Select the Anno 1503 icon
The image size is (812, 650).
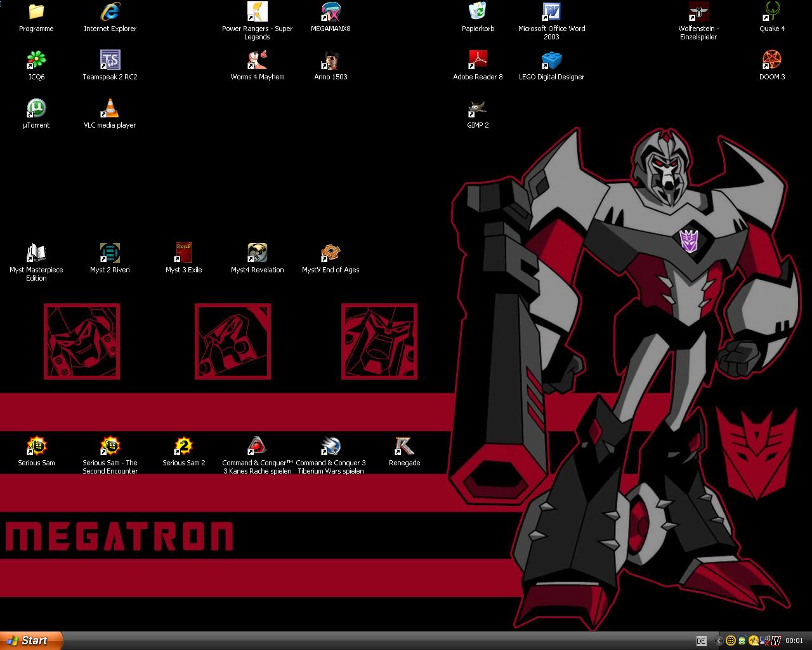331,66
